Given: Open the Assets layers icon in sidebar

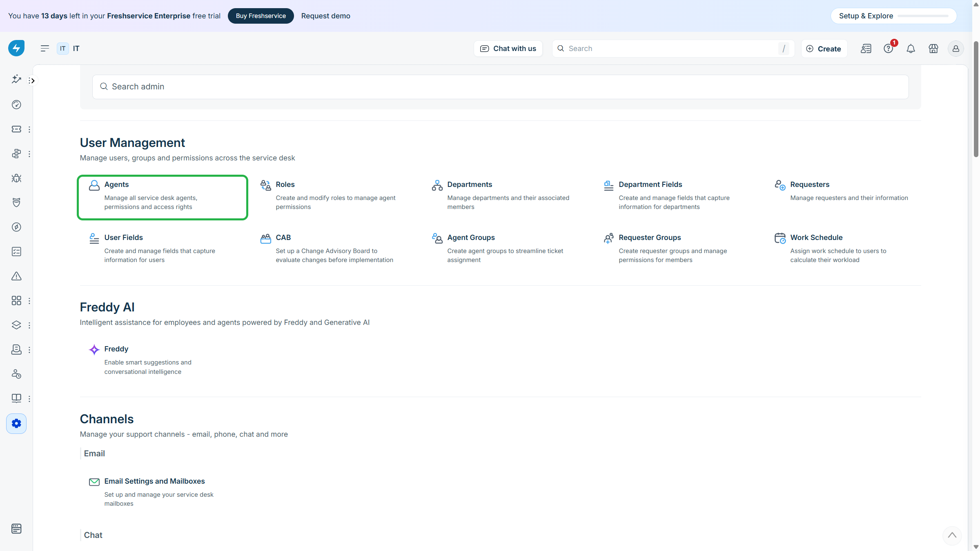Looking at the screenshot, I should (16, 325).
